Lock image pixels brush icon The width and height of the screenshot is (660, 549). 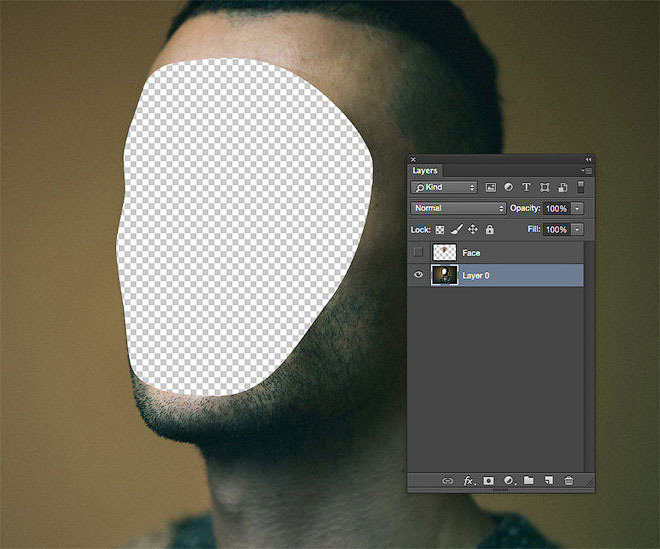pos(456,229)
